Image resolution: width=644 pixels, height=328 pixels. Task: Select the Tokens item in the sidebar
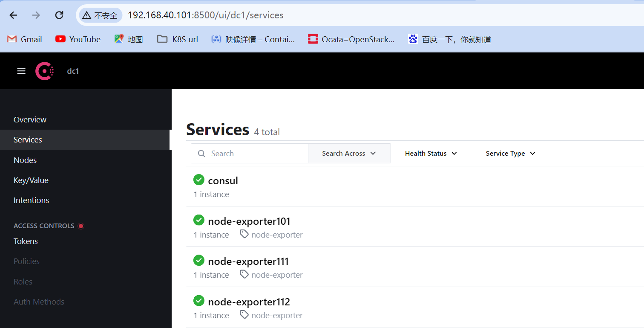tap(26, 241)
